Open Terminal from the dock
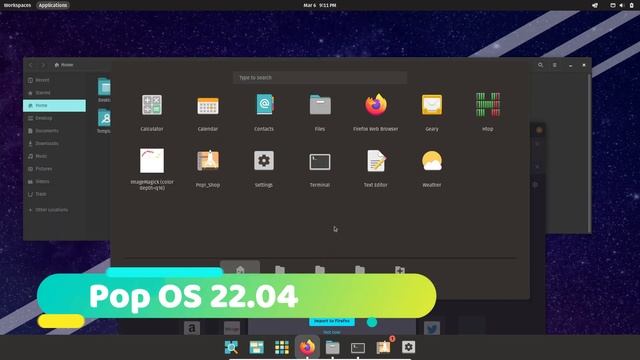 pos(358,347)
